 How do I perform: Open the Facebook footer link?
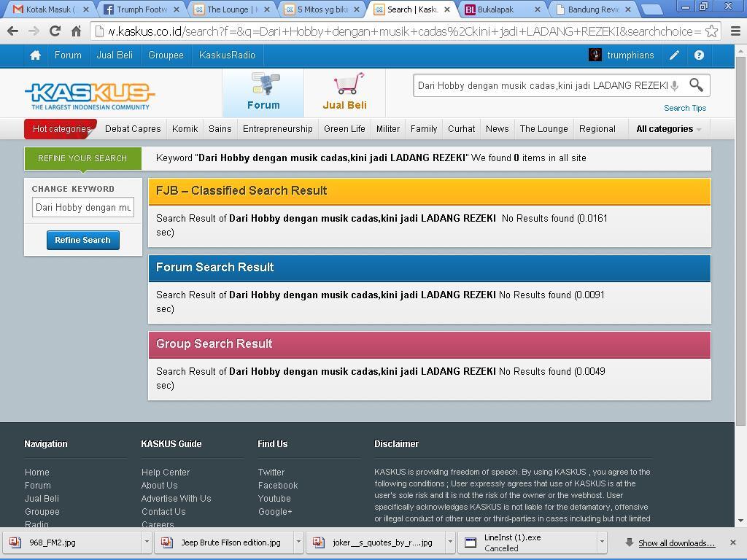(x=278, y=486)
